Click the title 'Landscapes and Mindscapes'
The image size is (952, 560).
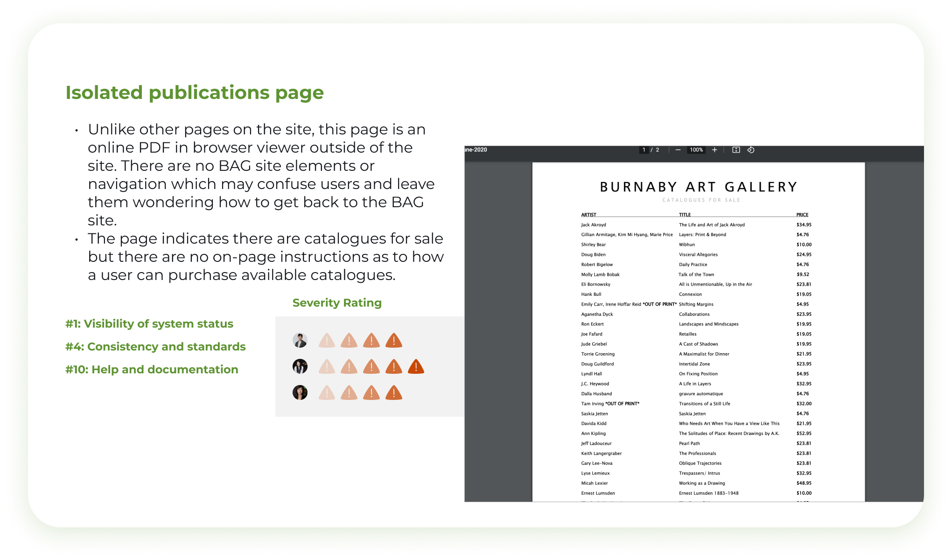pyautogui.click(x=709, y=324)
